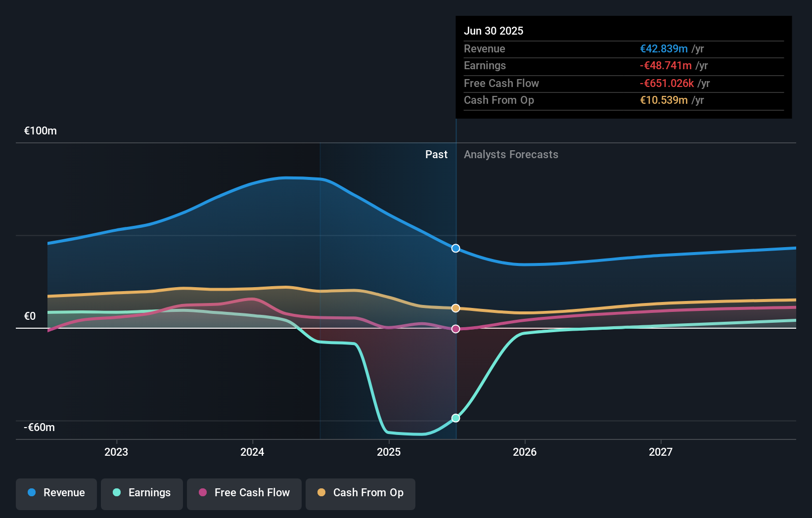Click the teal dot in the Earnings legend
The width and height of the screenshot is (812, 518).
116,493
